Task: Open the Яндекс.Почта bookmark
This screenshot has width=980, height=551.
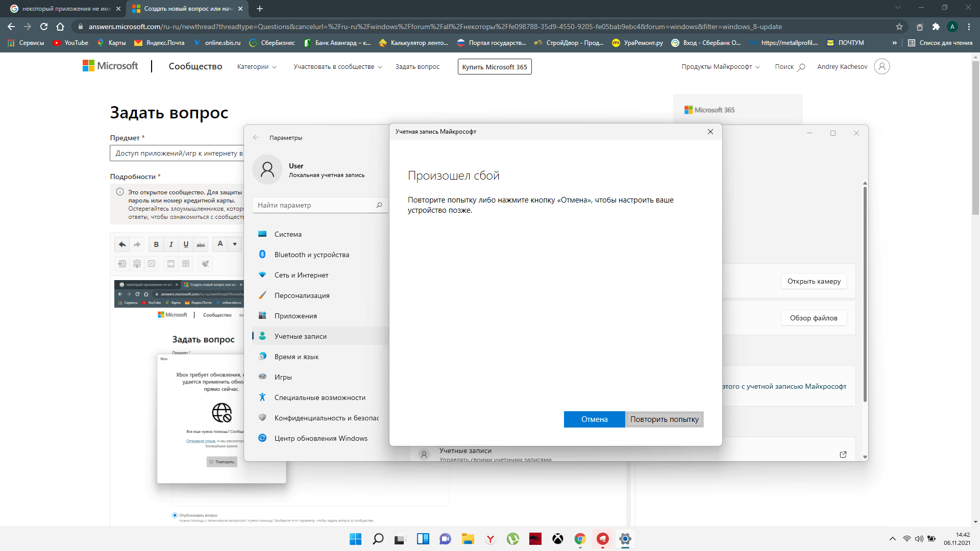Action: pyautogui.click(x=159, y=43)
